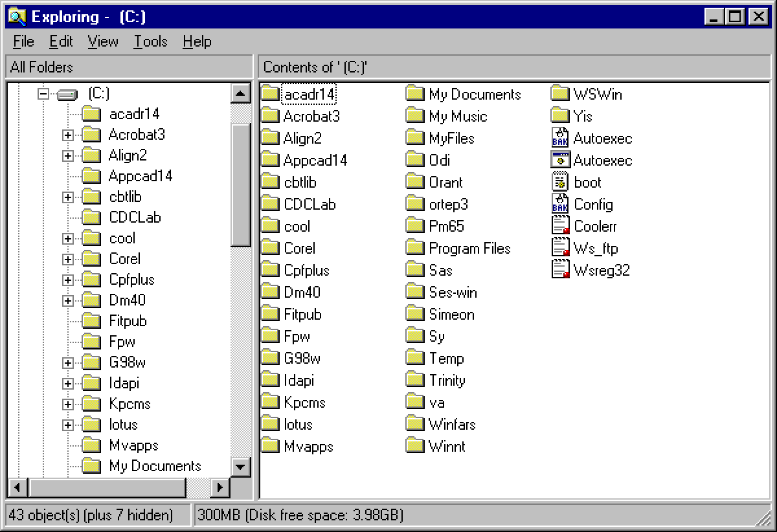Select the Config backup file icon
This screenshot has width=777, height=532.
click(593, 204)
